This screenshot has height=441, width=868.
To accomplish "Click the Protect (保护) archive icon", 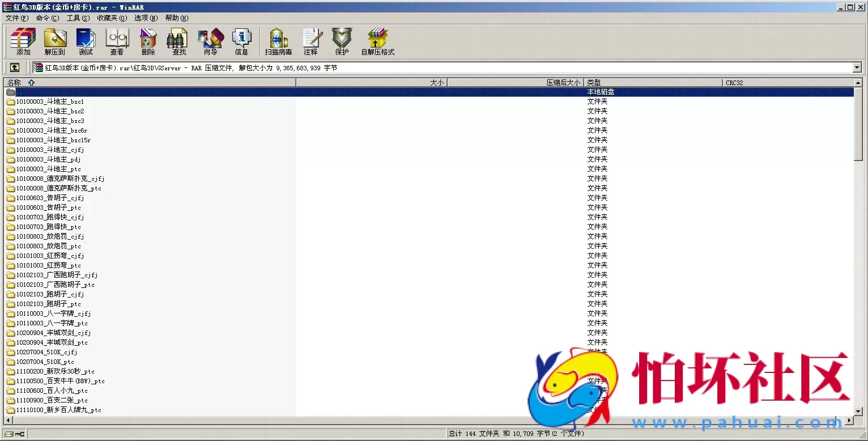I will coord(342,41).
